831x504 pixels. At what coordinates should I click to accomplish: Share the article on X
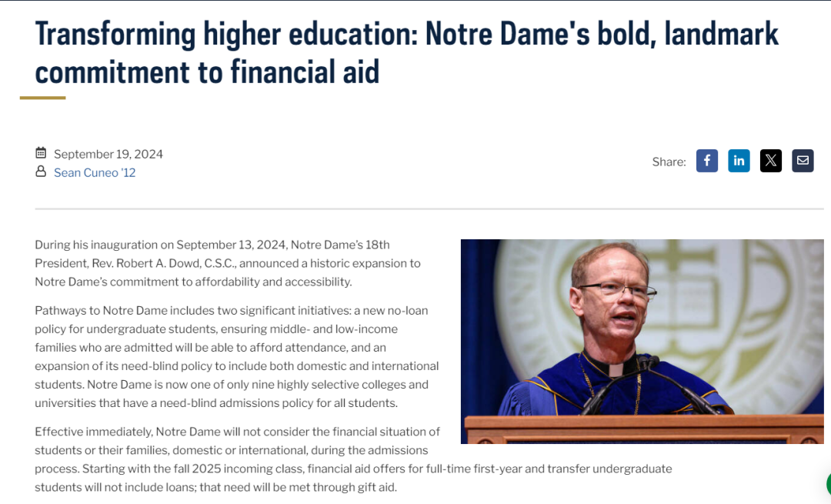[770, 161]
